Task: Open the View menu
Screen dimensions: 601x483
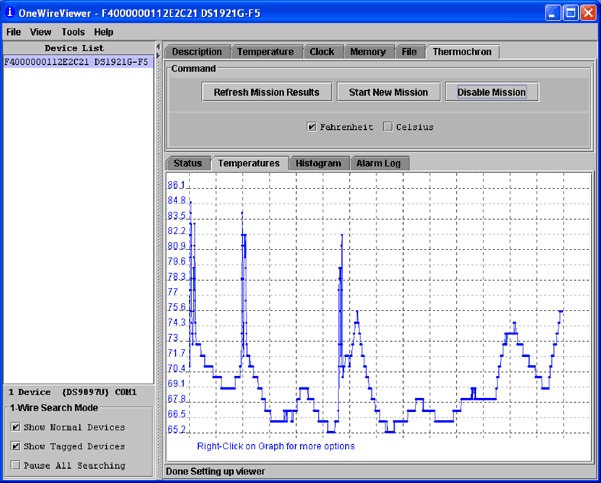Action: point(41,32)
